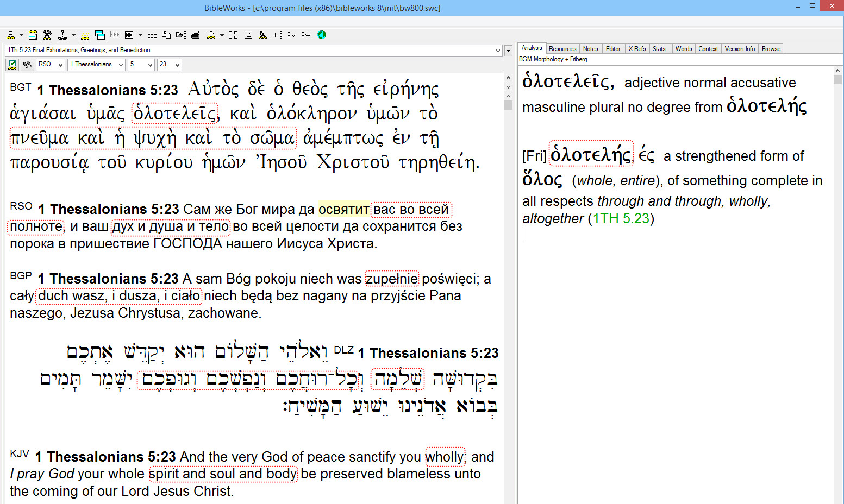Switch to the Stats tab
Image resolution: width=844 pixels, height=504 pixels.
pos(659,49)
